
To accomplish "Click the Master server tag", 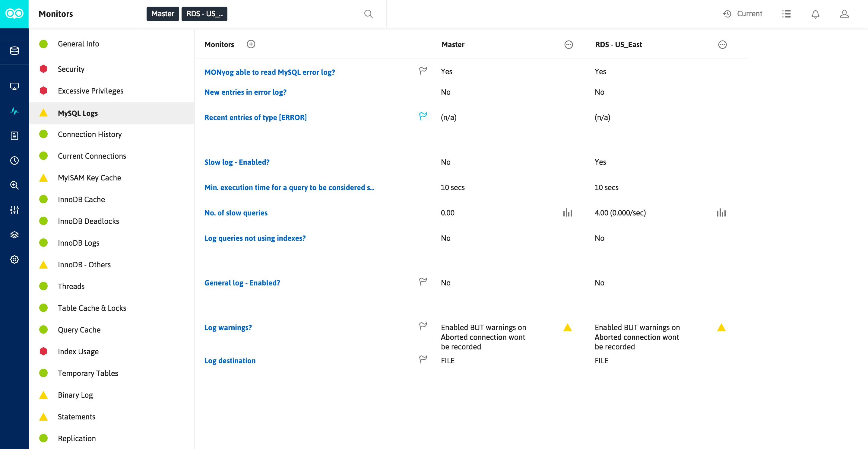I will pos(163,14).
